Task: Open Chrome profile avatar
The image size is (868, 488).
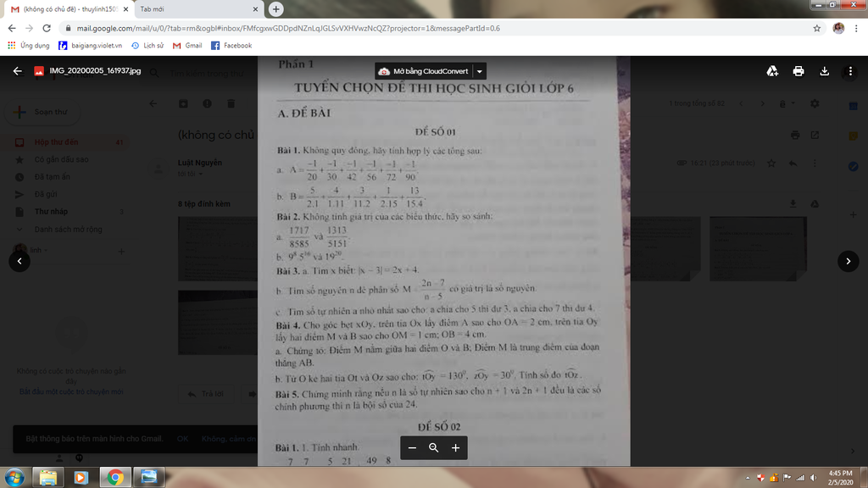Action: point(838,28)
